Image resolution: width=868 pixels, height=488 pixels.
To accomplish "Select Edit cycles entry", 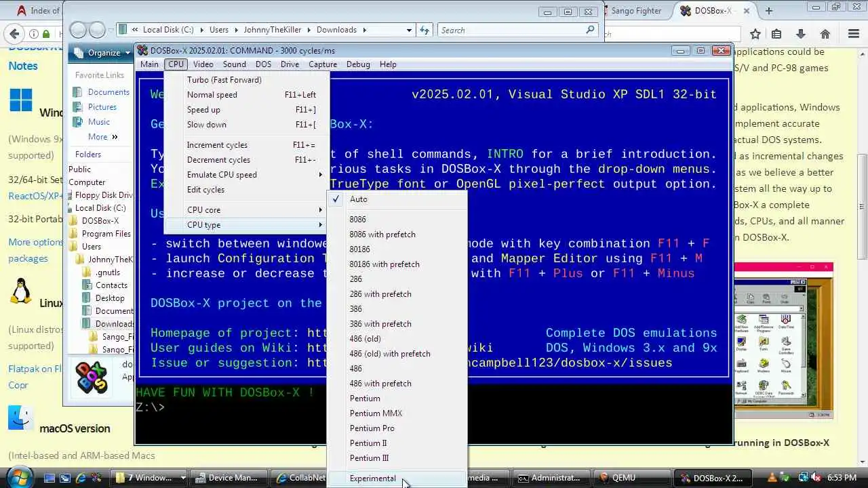I will pyautogui.click(x=248, y=190).
